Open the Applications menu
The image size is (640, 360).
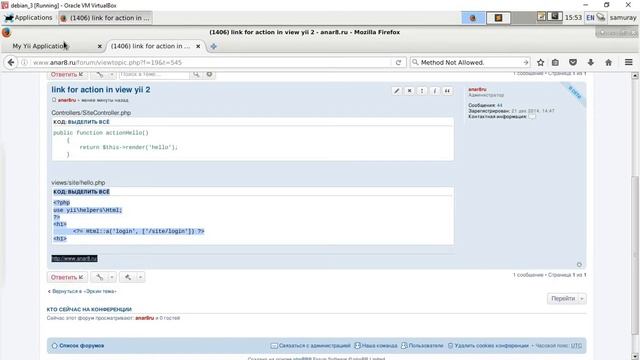coord(29,18)
